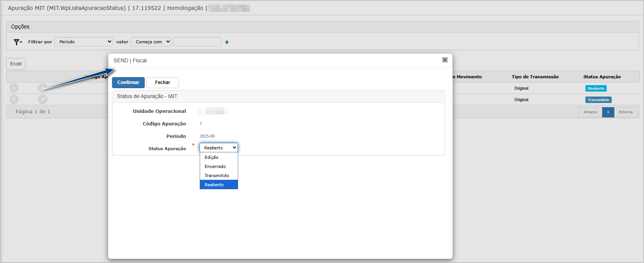Select 'Edição' option in status list

tap(211, 157)
